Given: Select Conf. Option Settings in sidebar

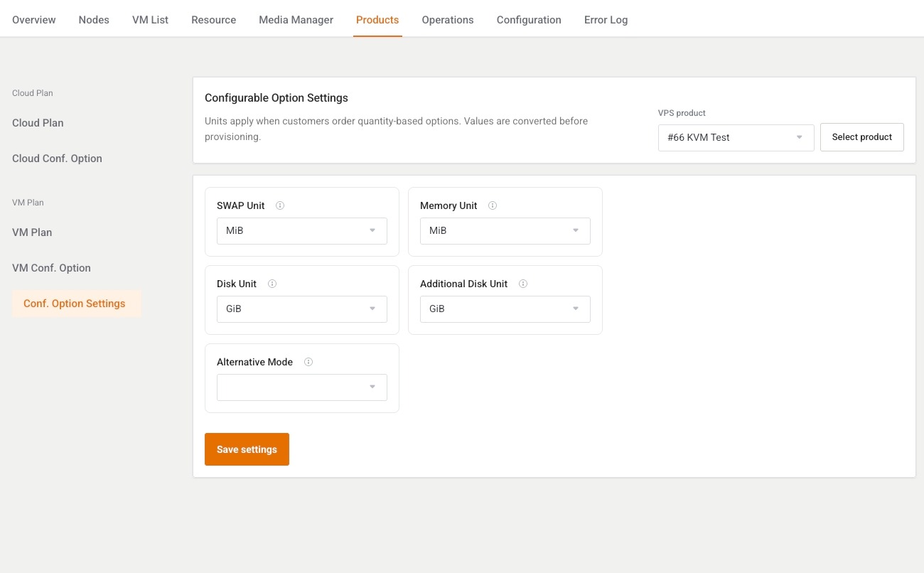Looking at the screenshot, I should coord(77,304).
